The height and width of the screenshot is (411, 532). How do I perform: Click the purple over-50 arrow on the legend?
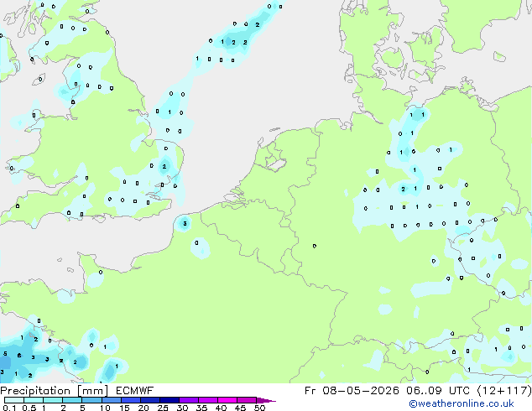[266, 400]
